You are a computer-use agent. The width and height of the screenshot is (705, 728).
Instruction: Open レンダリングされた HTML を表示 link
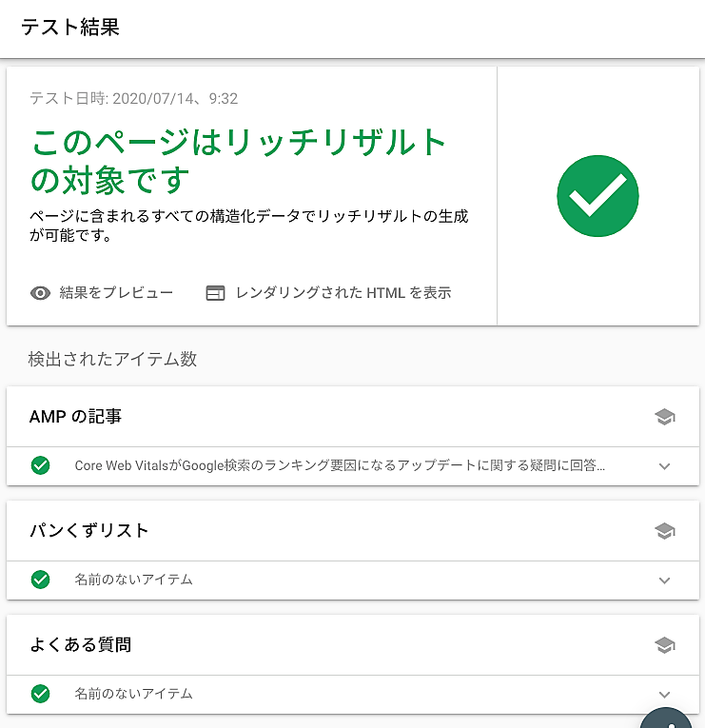click(x=343, y=293)
